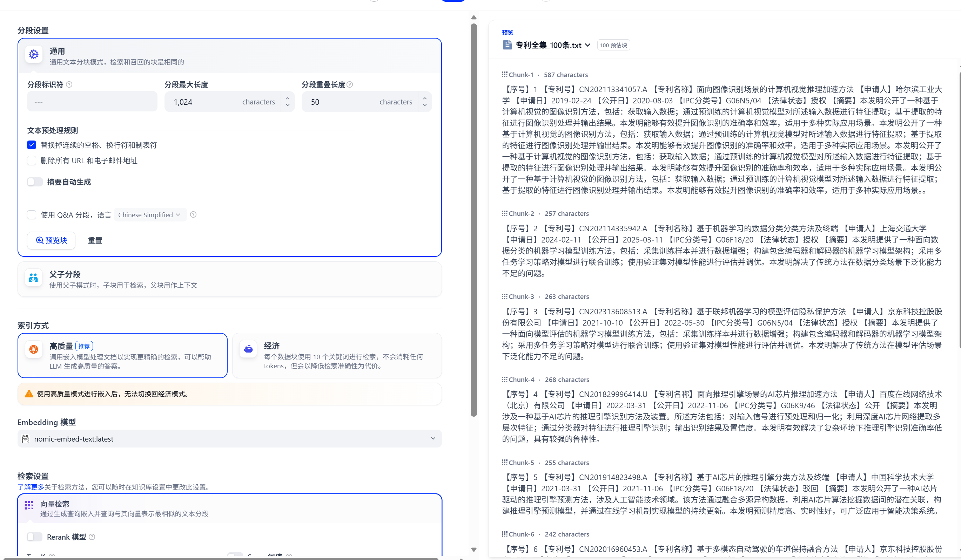Click the Chunk-2 grip icon

504,213
